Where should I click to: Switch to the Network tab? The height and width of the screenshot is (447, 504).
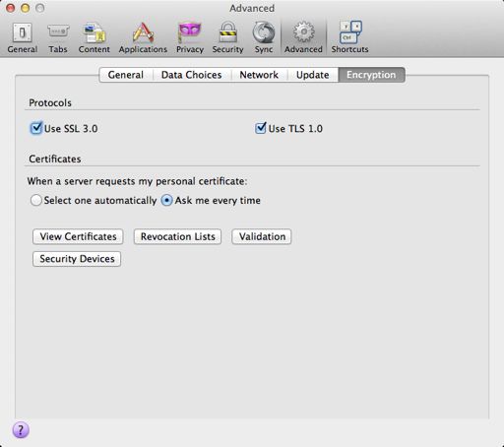click(259, 75)
